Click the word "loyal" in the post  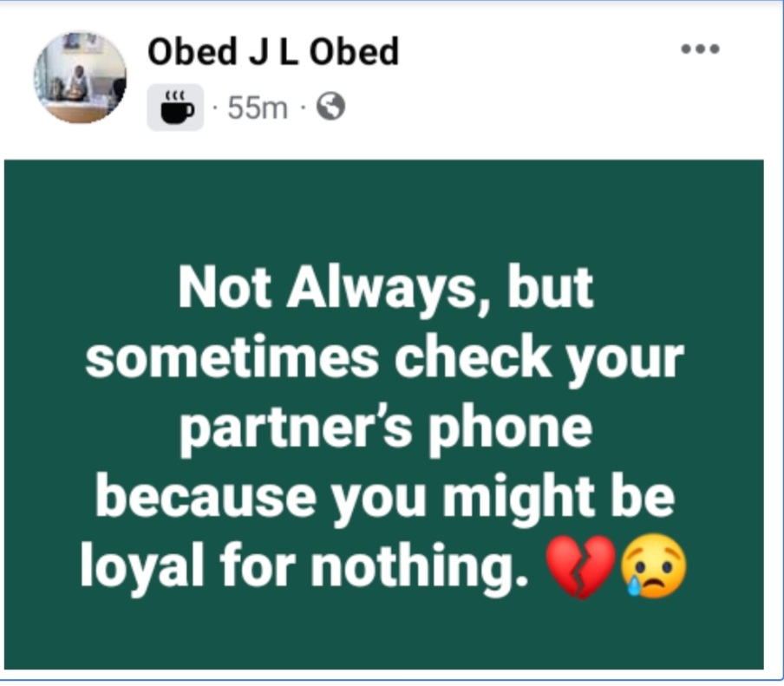click(142, 566)
